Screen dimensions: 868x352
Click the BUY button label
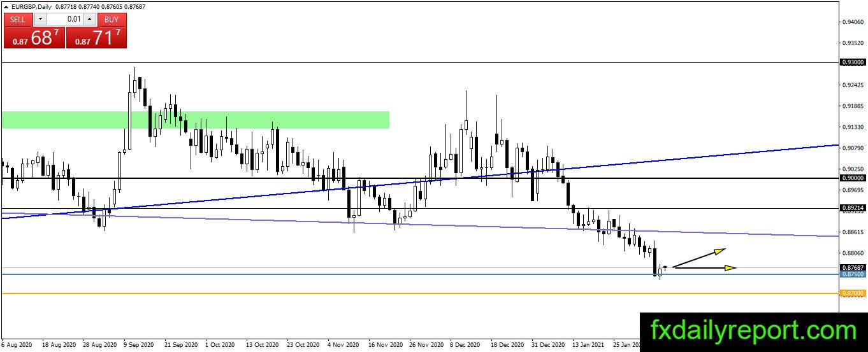tap(112, 20)
